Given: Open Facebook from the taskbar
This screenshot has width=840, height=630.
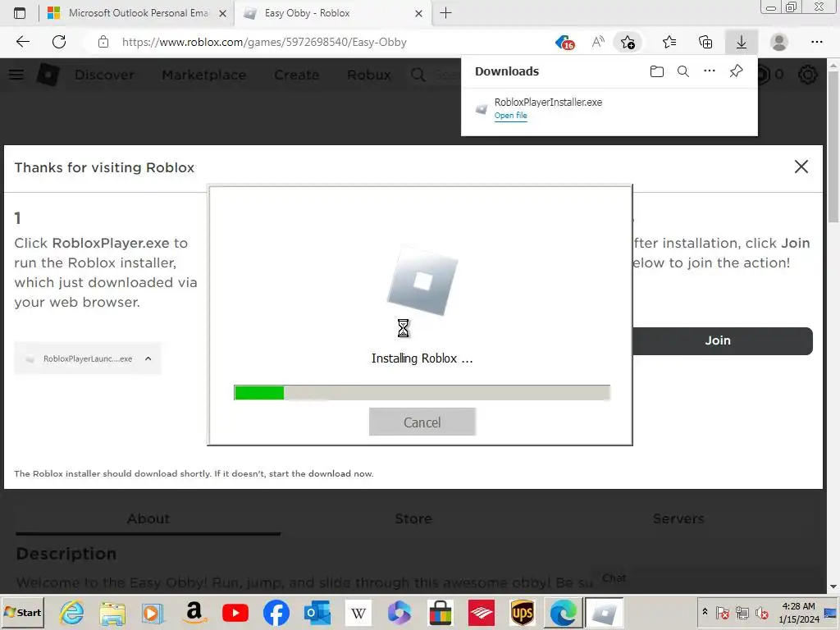Looking at the screenshot, I should click(x=276, y=612).
